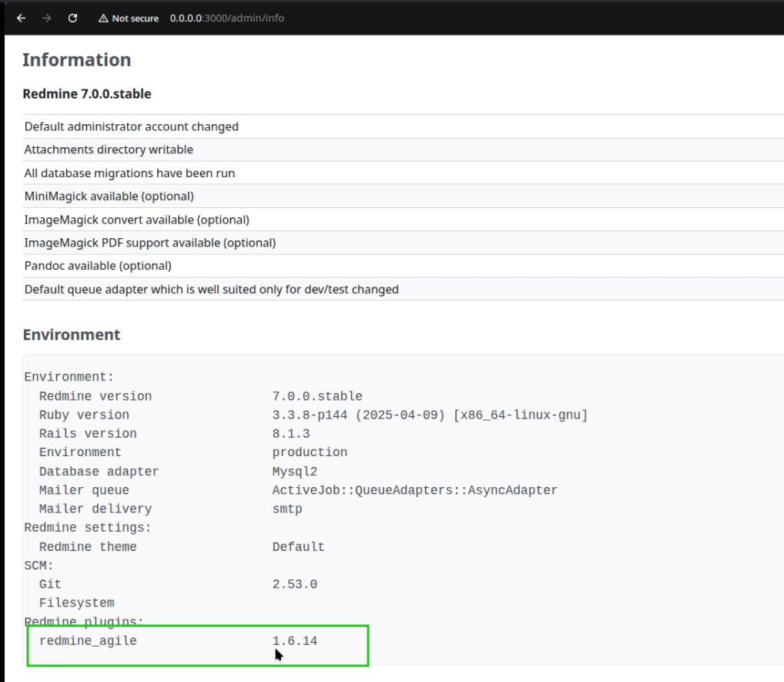Click row ImageMagick PDF support available
Screen dimensions: 784x682
(403, 243)
